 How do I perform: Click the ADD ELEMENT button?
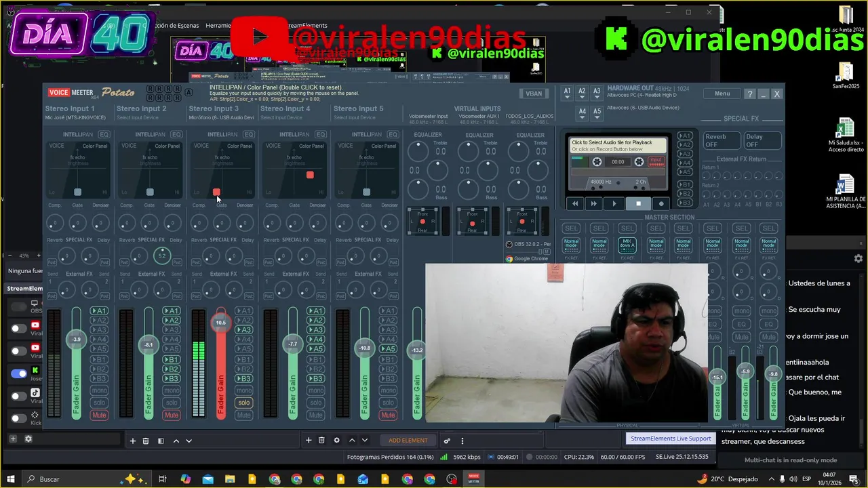click(x=408, y=441)
